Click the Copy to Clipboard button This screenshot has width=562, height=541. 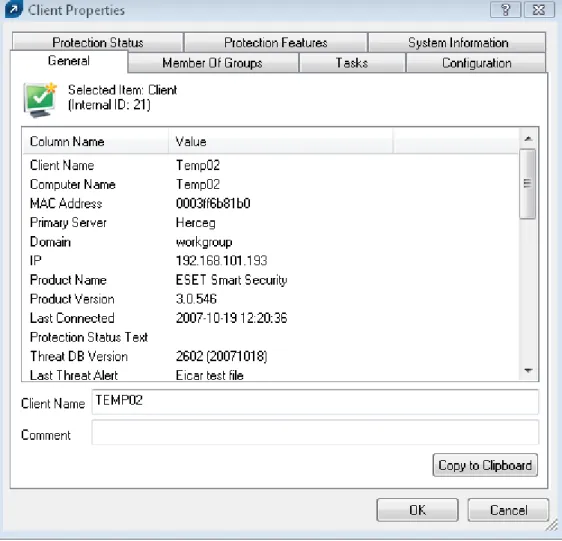click(485, 465)
